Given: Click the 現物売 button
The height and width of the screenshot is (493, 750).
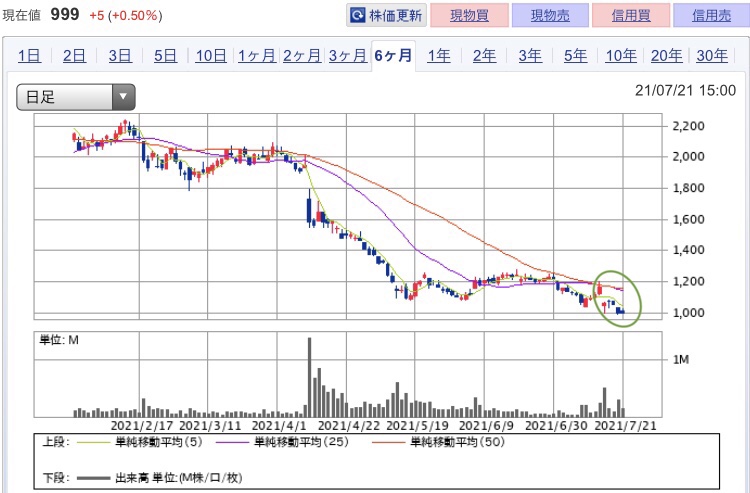Looking at the screenshot, I should coord(550,15).
